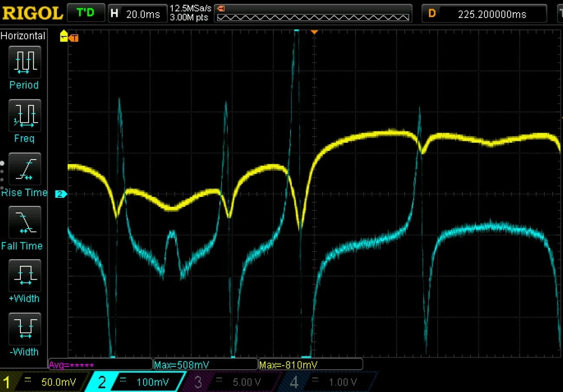Click the orange trigger position marker at top
563x392 pixels.
(314, 32)
